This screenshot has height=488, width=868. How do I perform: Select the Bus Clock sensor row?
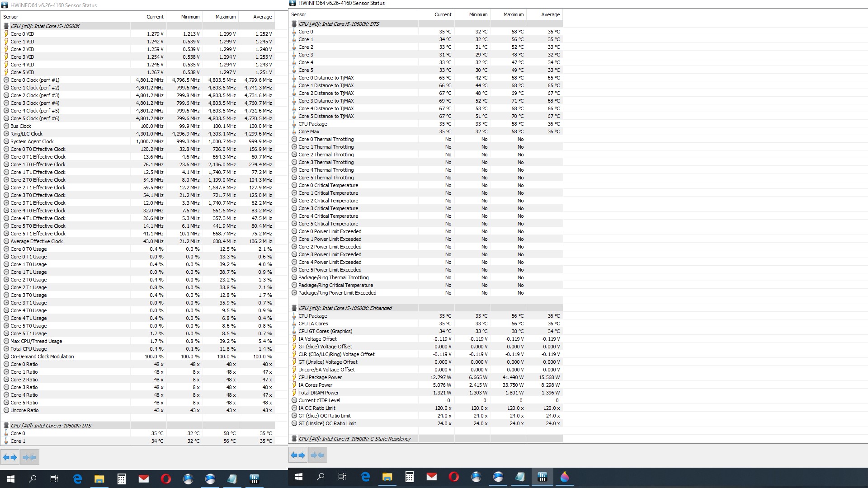tap(21, 126)
